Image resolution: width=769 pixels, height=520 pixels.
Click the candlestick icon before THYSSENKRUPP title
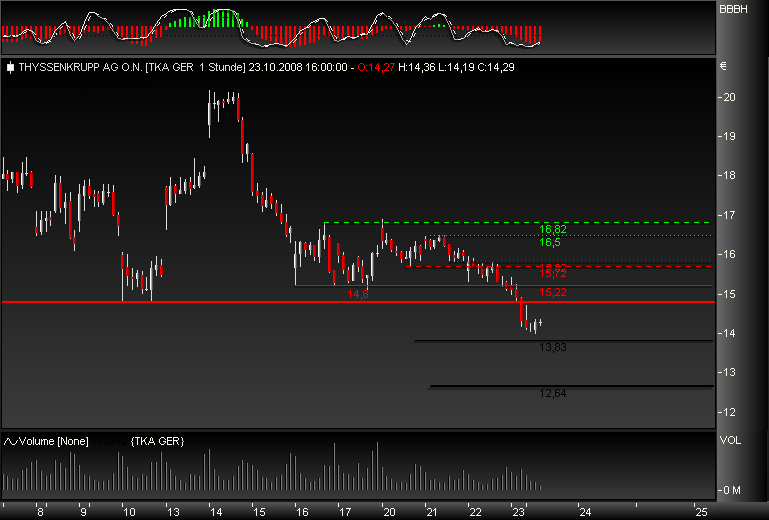tap(10, 68)
